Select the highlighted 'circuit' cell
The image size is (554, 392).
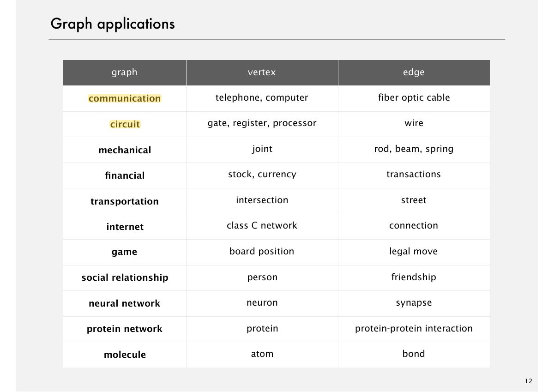click(x=125, y=124)
